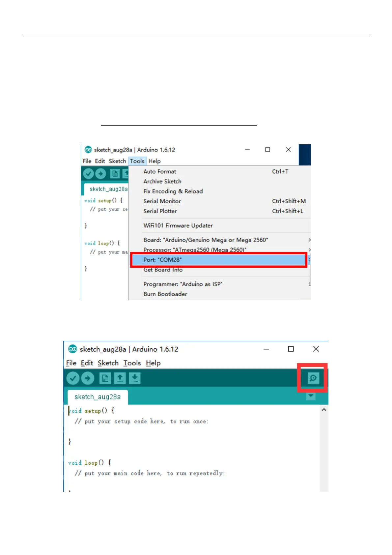This screenshot has height=555, width=392.
Task: Click New sketch icon in upper Arduino window
Action: [x=115, y=173]
